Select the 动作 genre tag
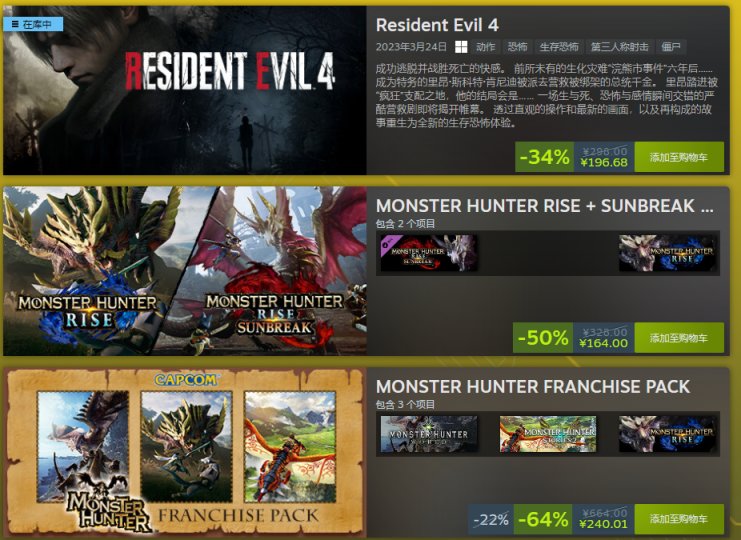The image size is (741, 540). (x=485, y=47)
